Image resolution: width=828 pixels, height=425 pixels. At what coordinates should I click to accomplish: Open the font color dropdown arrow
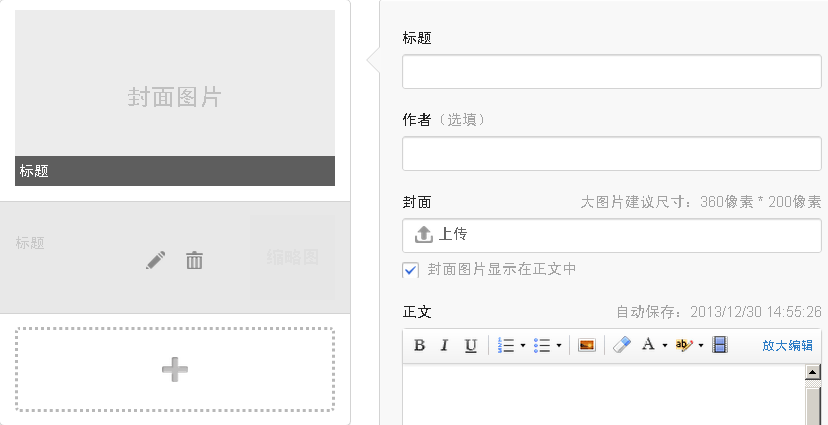pos(665,345)
